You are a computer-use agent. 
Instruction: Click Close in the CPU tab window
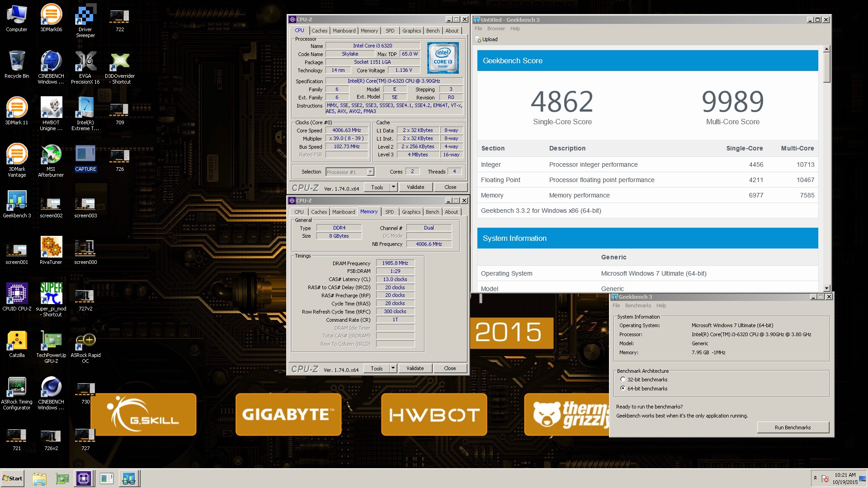pyautogui.click(x=450, y=187)
